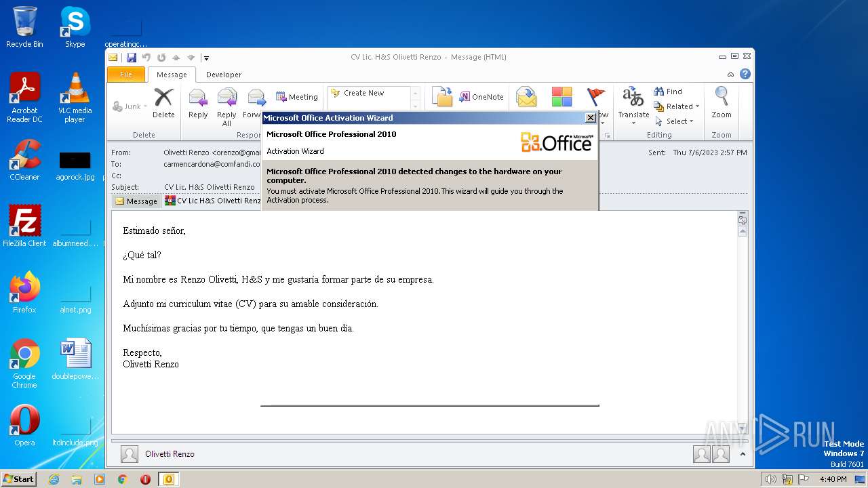
Task: Click the Windows Start button
Action: [18, 479]
